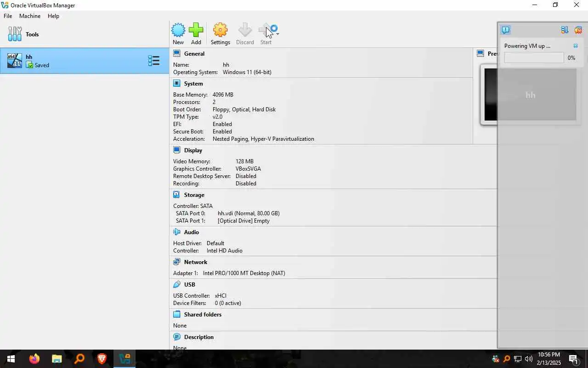Click the 'Floppy, Optical, Hard Disk' boot order
This screenshot has height=368, width=588.
coord(244,109)
